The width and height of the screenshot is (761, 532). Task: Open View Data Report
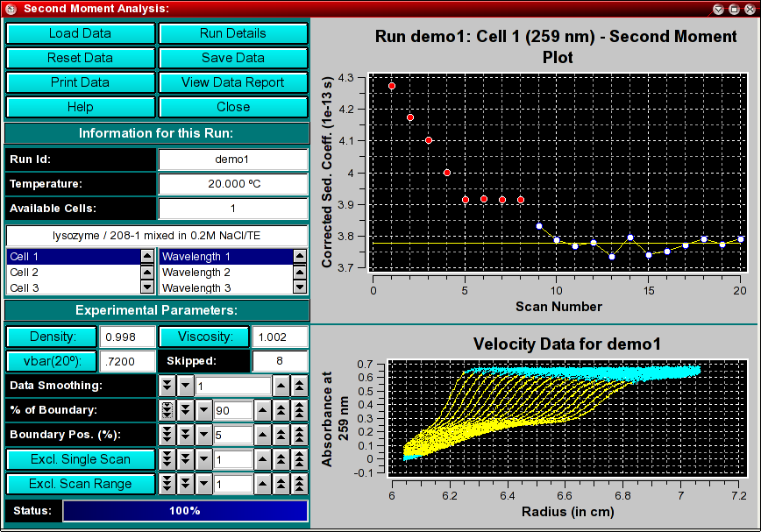click(233, 82)
